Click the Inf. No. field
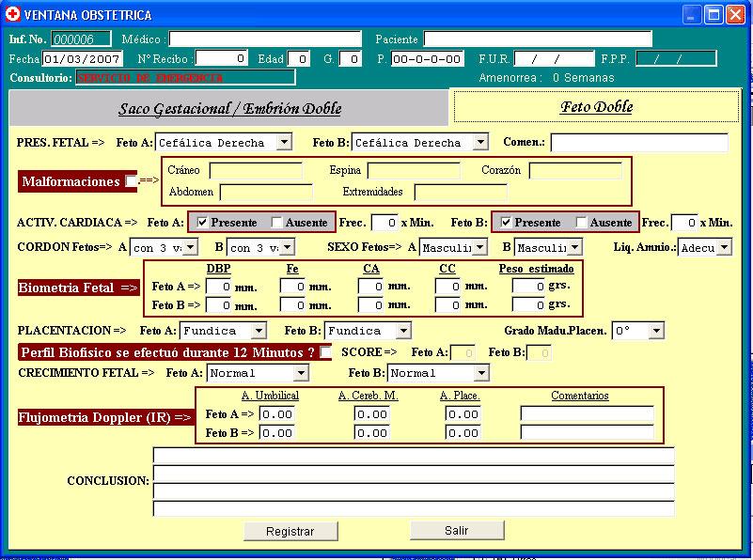The image size is (753, 560). point(81,39)
